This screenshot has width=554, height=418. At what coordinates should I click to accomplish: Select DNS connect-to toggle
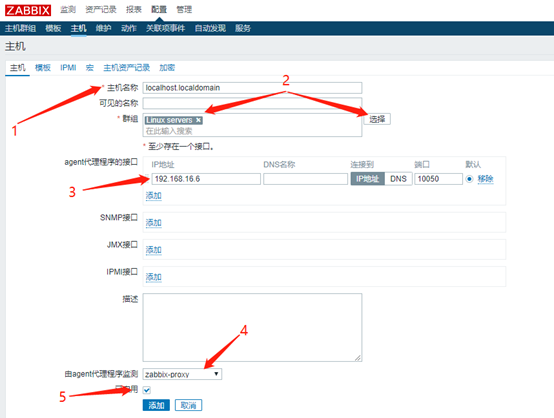[398, 179]
